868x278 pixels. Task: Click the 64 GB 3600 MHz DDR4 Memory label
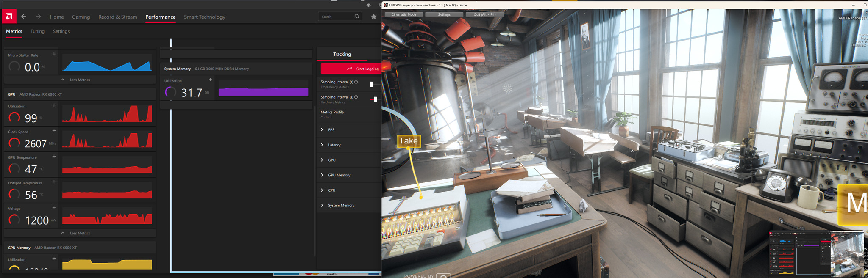(222, 69)
